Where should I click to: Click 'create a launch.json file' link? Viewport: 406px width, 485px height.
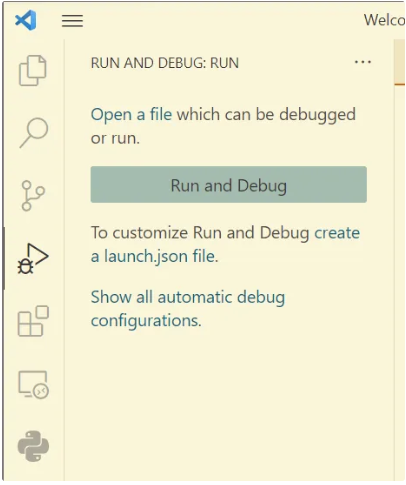click(x=225, y=244)
